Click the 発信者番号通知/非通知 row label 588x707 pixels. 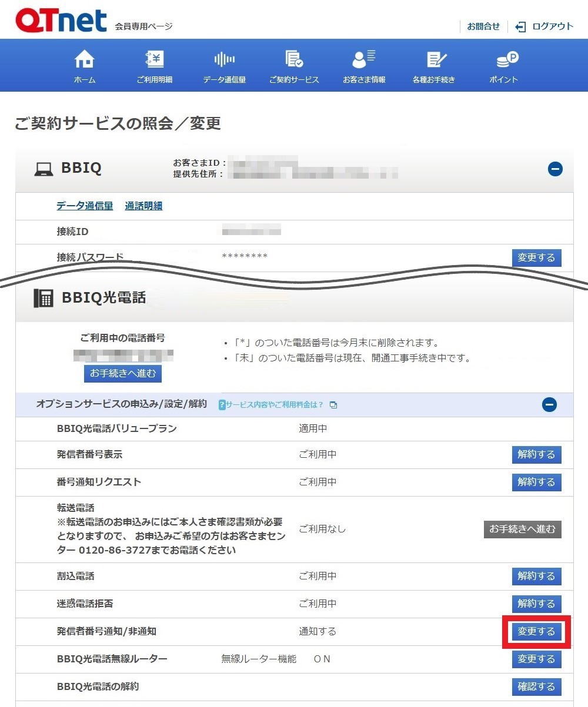(106, 632)
